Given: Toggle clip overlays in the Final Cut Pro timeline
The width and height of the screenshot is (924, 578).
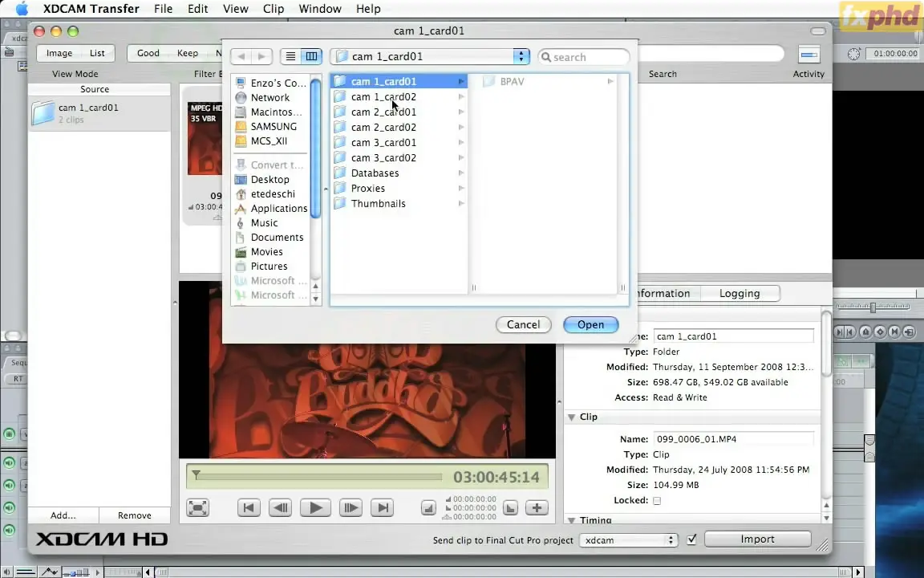Looking at the screenshot, I should point(50,572).
